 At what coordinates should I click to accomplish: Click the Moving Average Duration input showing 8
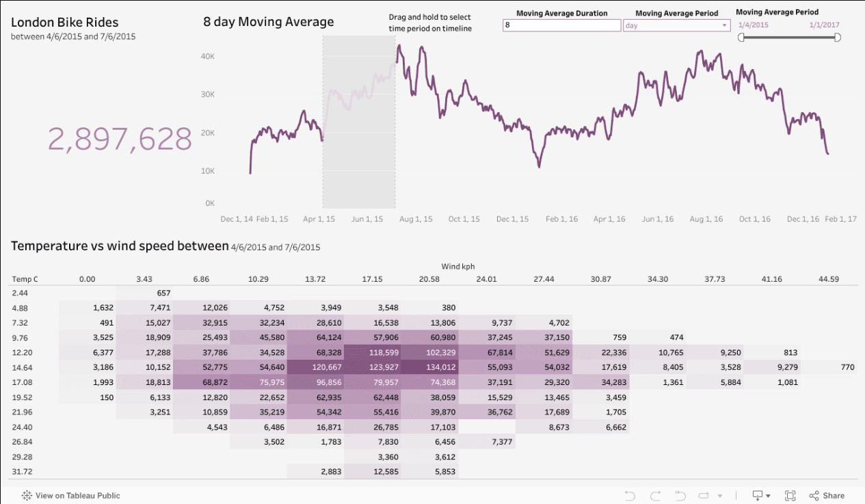pyautogui.click(x=561, y=25)
